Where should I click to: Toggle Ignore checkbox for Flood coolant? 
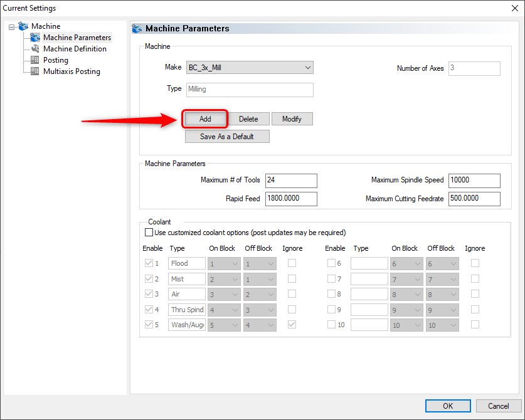coord(292,263)
